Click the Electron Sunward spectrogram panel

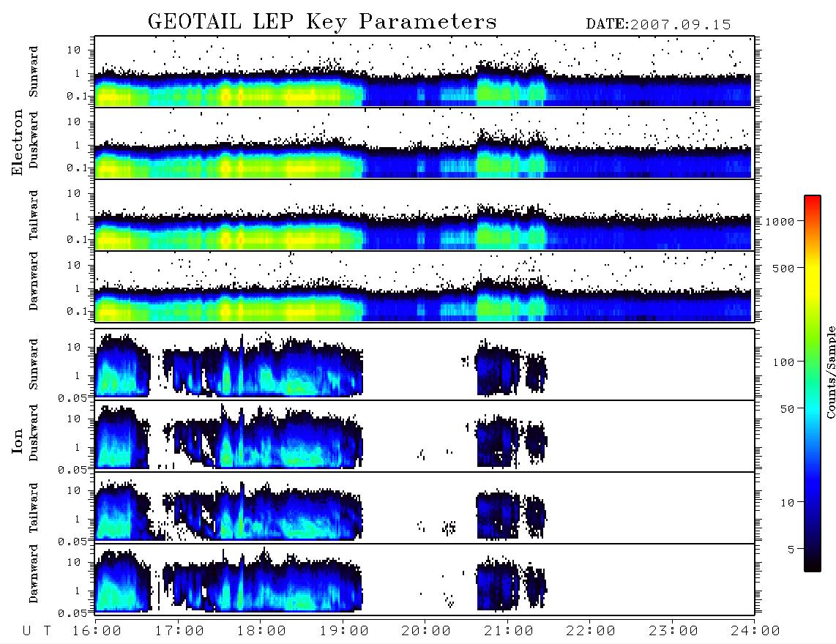point(425,72)
